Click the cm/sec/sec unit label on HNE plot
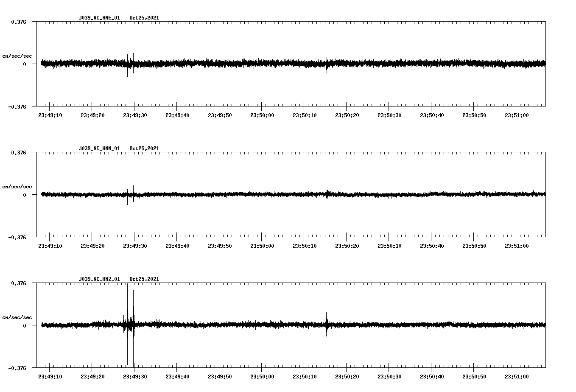The height and width of the screenshot is (392, 576). pos(17,56)
